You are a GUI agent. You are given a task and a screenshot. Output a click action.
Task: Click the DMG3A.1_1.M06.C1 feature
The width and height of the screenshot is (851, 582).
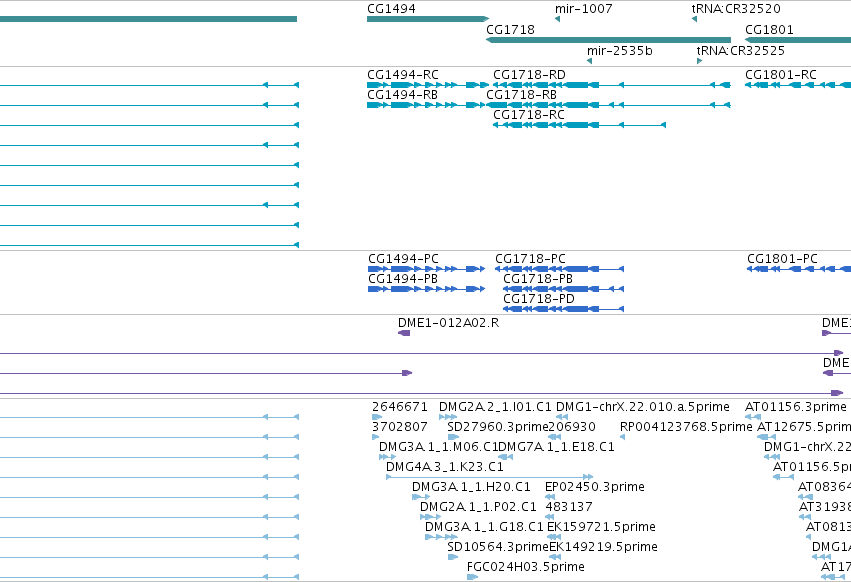click(x=387, y=457)
